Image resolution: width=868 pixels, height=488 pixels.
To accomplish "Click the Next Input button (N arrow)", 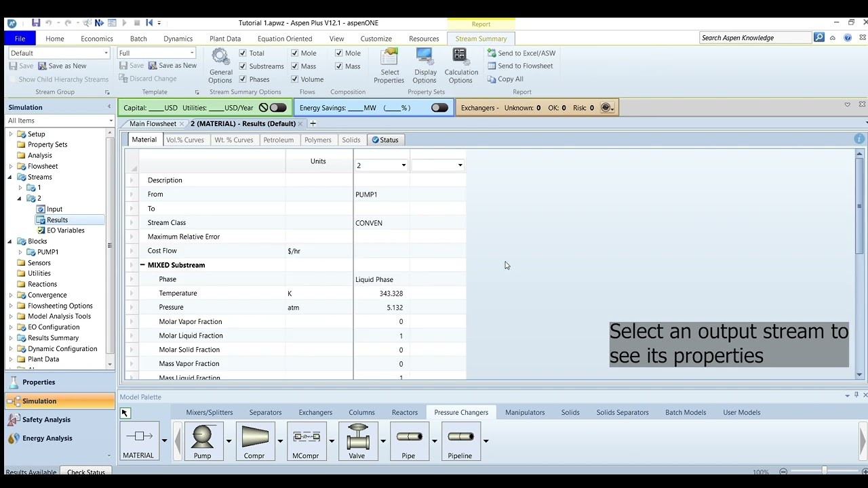I will coord(99,23).
